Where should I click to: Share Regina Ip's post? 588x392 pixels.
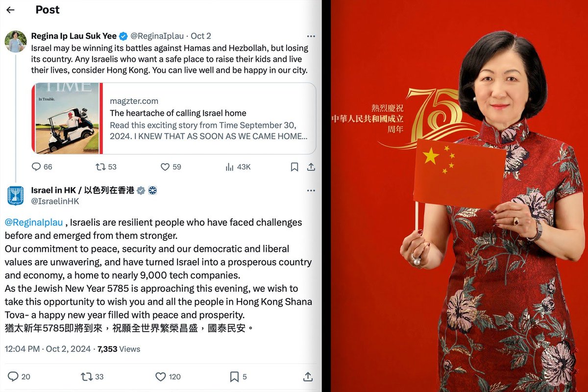pos(311,167)
